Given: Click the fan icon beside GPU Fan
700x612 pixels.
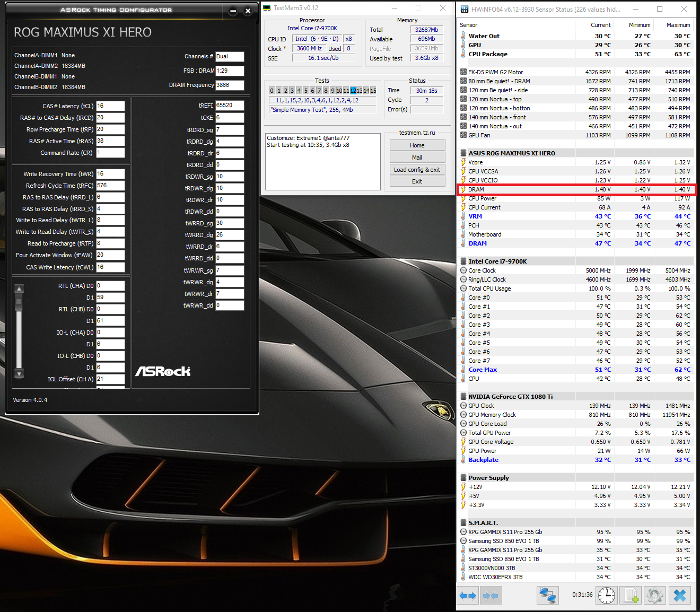Looking at the screenshot, I should pos(463,135).
